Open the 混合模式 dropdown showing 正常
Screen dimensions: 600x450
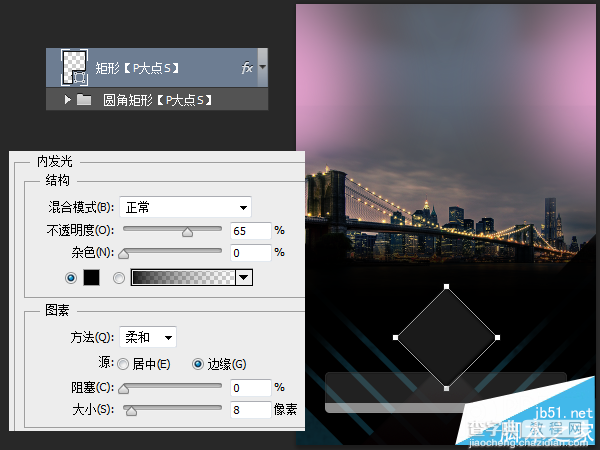tap(186, 207)
